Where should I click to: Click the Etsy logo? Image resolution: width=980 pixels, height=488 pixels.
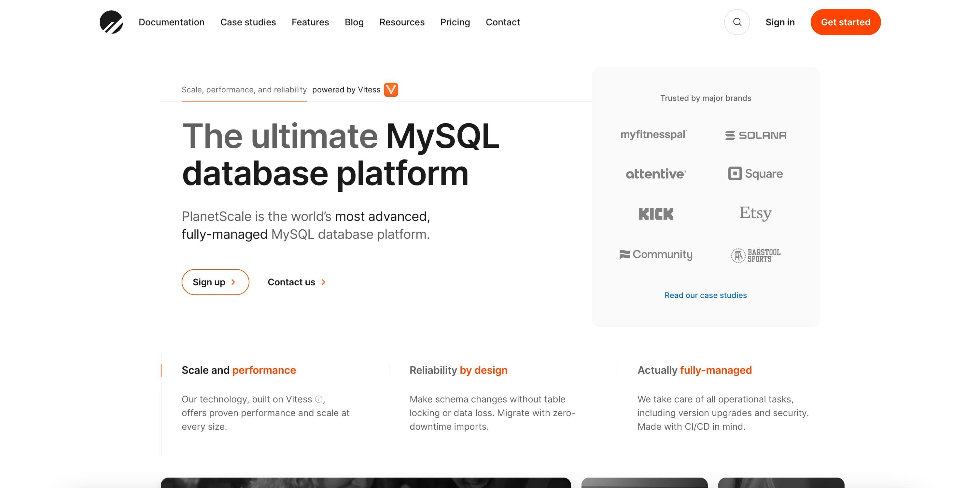point(755,213)
